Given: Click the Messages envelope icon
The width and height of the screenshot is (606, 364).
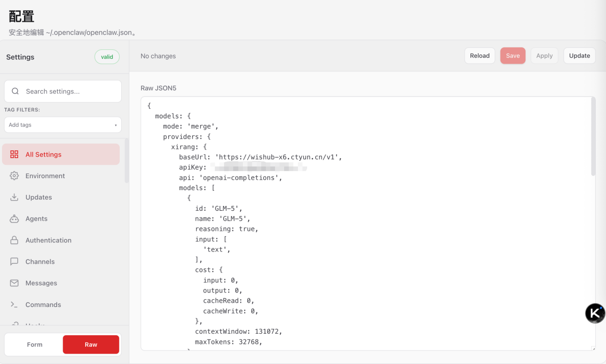Looking at the screenshot, I should pyautogui.click(x=14, y=283).
